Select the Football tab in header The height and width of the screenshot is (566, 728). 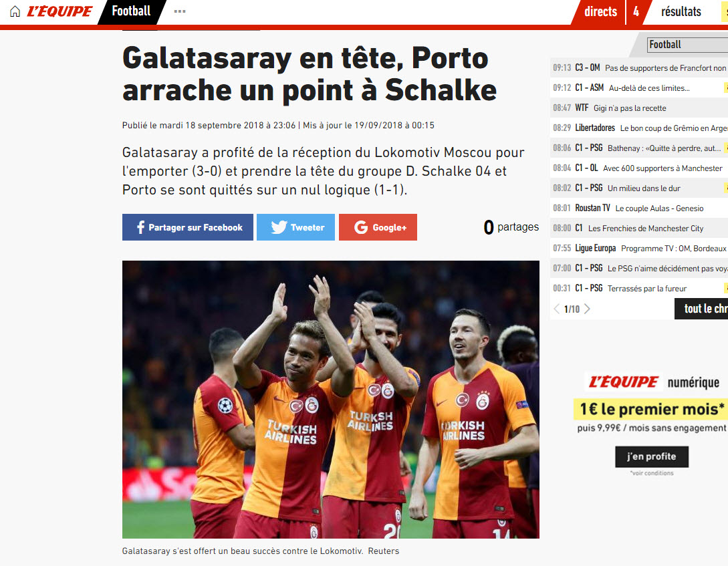click(x=132, y=11)
